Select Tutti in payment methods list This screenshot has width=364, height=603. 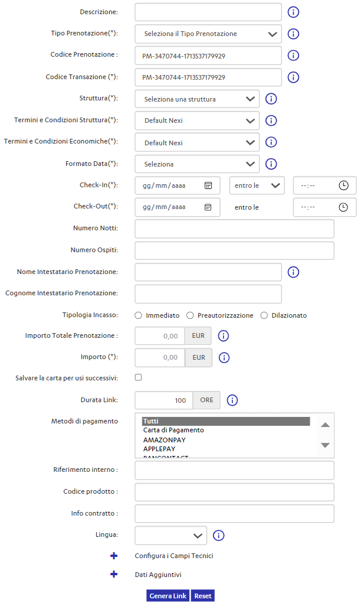226,422
